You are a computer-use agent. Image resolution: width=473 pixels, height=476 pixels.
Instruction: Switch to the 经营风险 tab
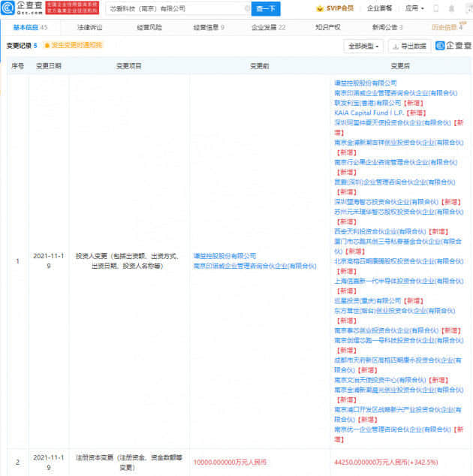pos(149,28)
